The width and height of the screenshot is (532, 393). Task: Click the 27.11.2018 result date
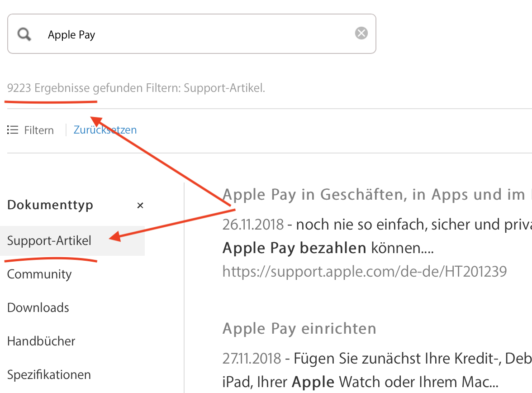pos(252,358)
